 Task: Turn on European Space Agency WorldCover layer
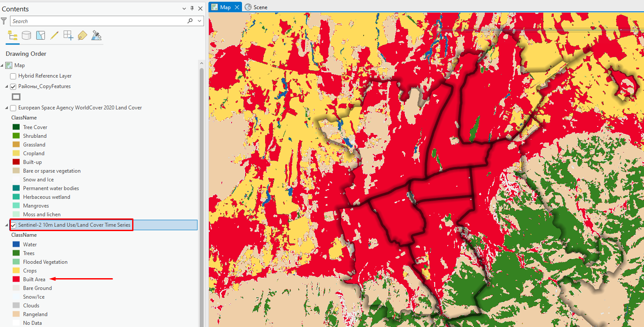tap(13, 108)
